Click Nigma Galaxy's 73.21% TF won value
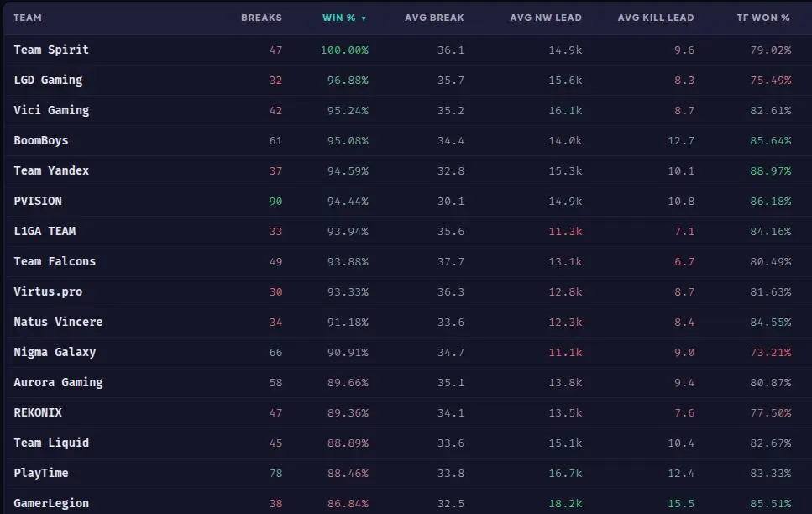Image resolution: width=812 pixels, height=514 pixels. tap(771, 353)
